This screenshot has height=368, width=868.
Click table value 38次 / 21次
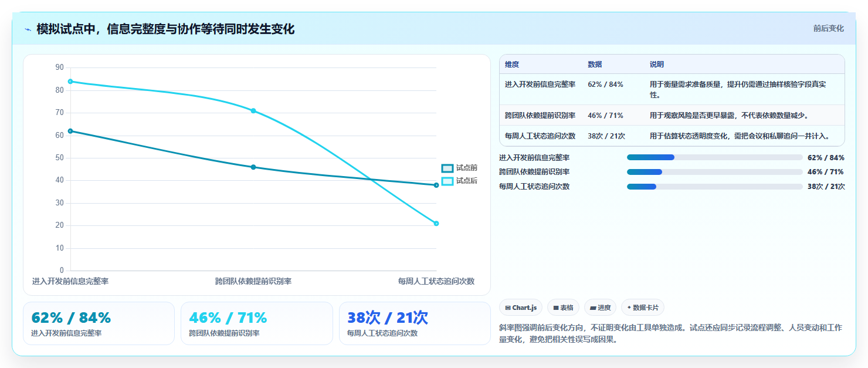pos(606,136)
